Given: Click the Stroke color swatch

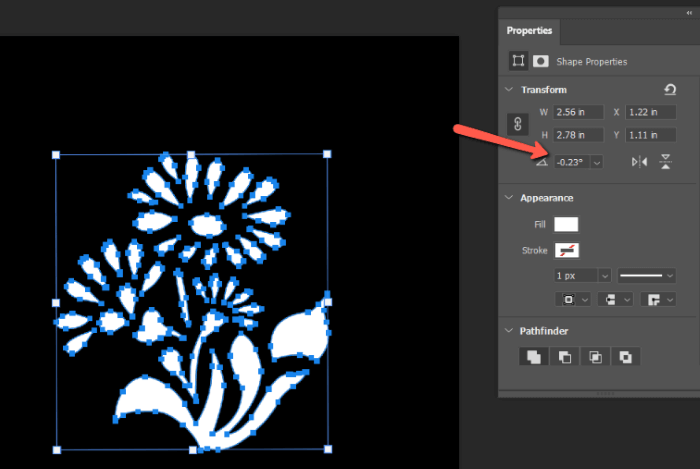Looking at the screenshot, I should click(566, 250).
